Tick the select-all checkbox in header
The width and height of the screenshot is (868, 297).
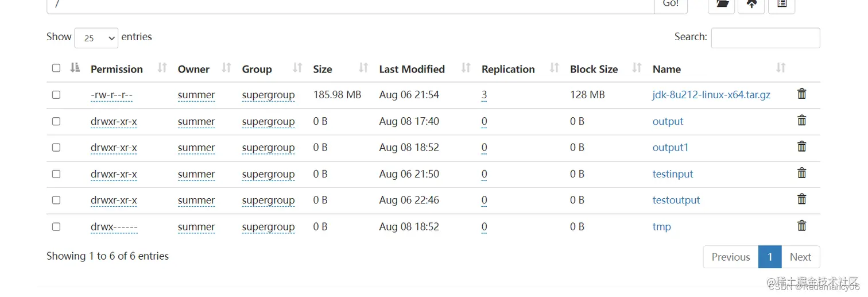click(x=56, y=68)
